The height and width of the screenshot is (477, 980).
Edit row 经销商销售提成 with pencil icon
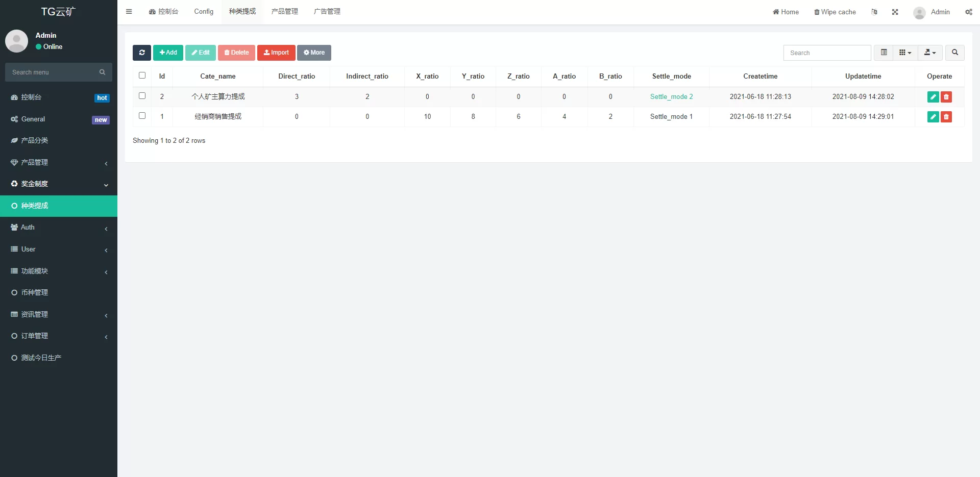(933, 117)
